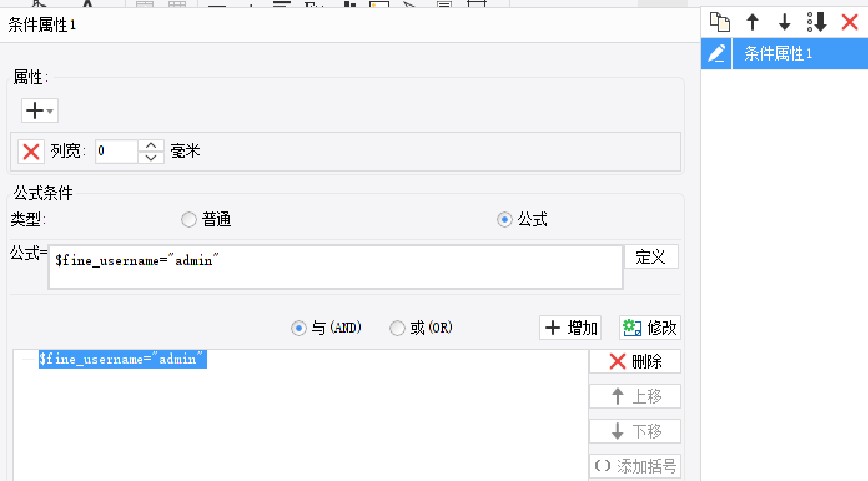Choose the 或(OR) radio option
The image size is (868, 481).
(x=397, y=328)
